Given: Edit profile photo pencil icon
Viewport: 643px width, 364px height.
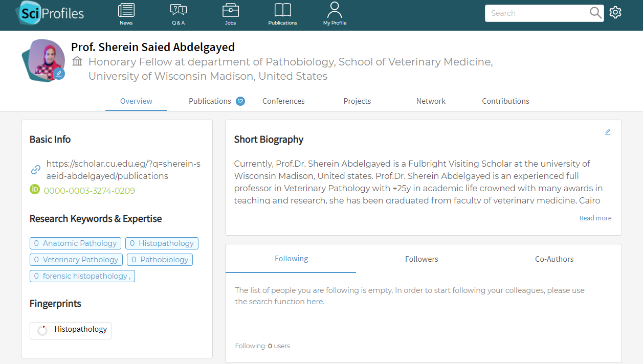Looking at the screenshot, I should point(59,74).
